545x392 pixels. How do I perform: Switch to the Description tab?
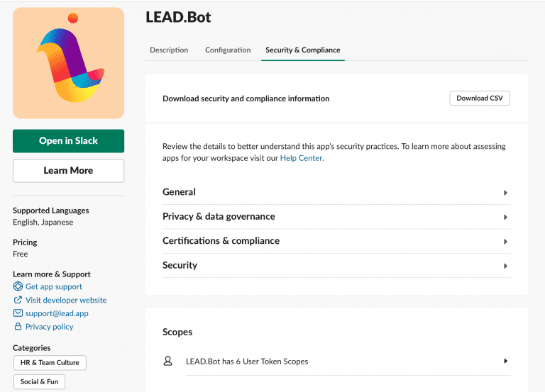(x=169, y=50)
